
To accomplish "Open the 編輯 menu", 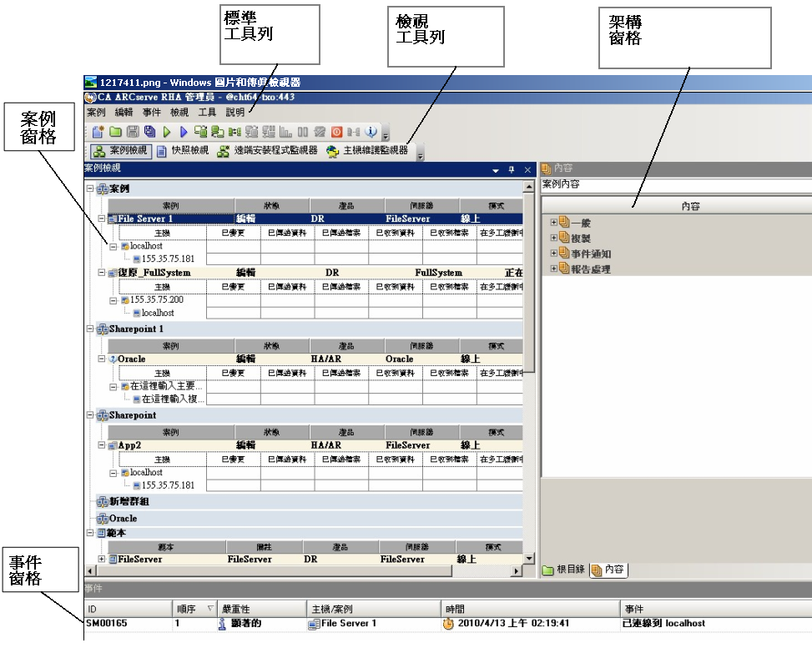I will click(x=124, y=113).
